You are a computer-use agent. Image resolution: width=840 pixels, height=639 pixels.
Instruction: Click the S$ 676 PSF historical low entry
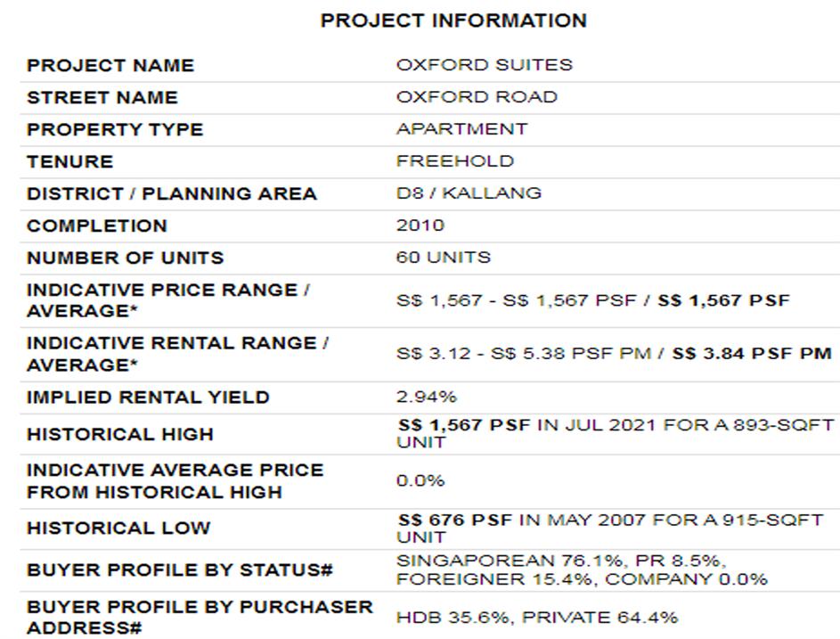tap(454, 520)
